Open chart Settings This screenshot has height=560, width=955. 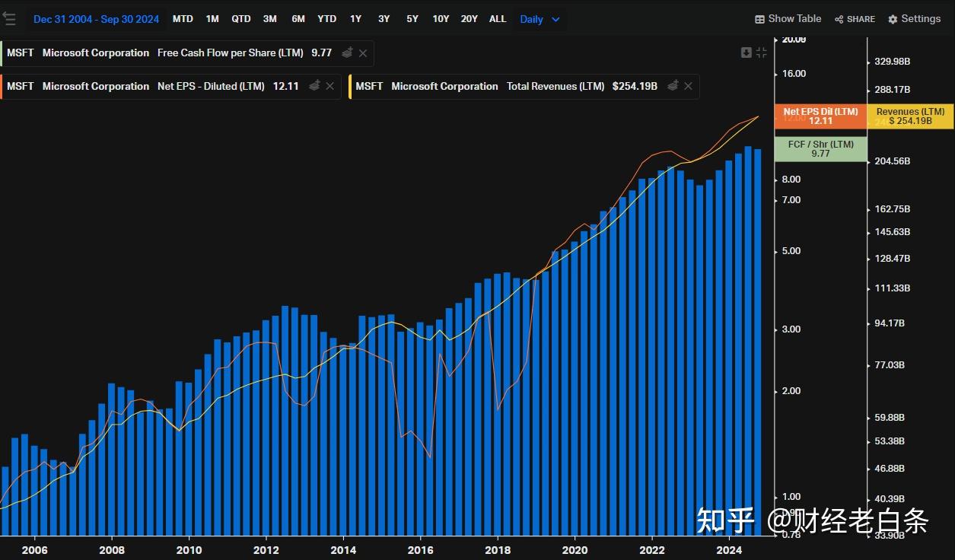914,19
